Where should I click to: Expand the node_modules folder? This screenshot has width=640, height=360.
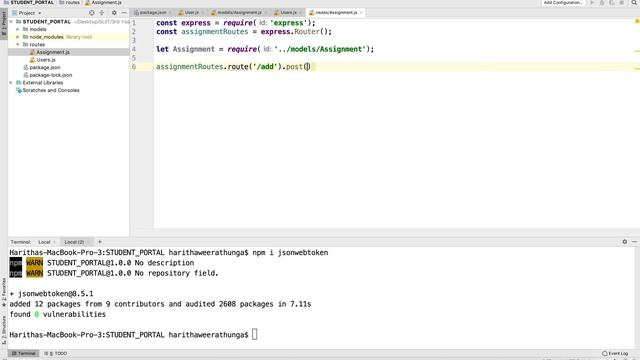pos(18,37)
